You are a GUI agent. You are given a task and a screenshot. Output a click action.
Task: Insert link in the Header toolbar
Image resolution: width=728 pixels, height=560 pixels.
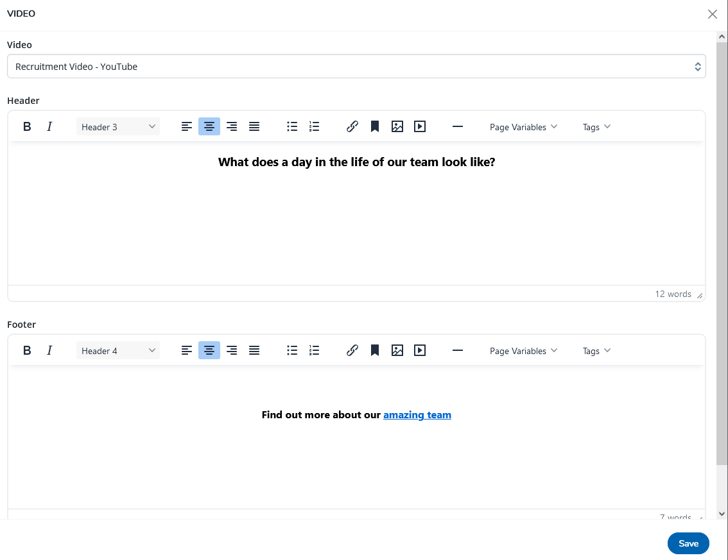click(x=352, y=126)
